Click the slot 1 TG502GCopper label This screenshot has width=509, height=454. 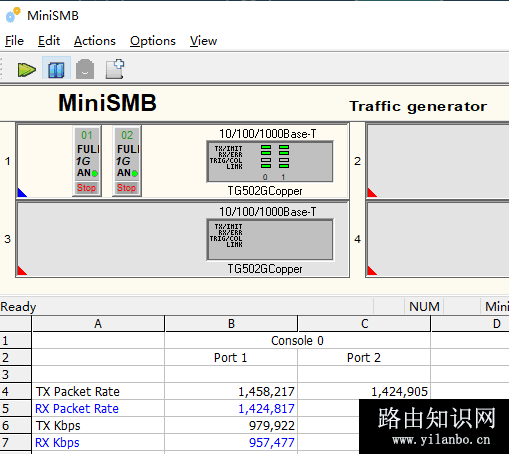pyautogui.click(x=265, y=191)
